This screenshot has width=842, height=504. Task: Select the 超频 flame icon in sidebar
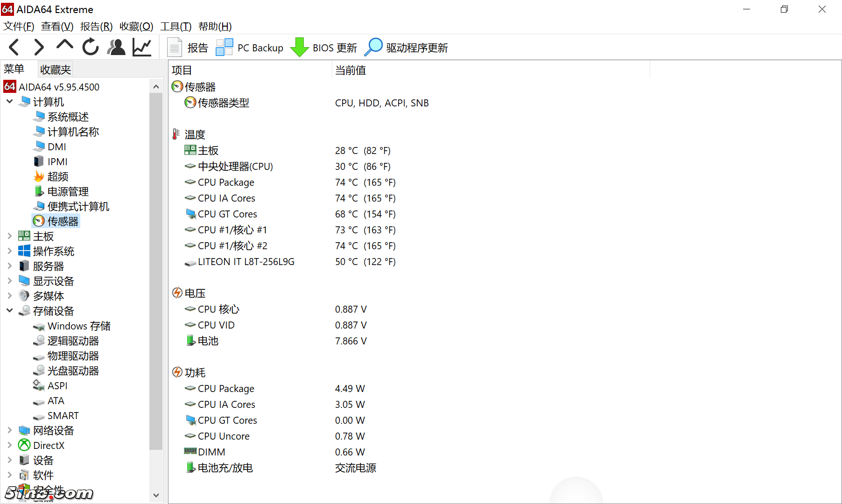click(x=39, y=176)
